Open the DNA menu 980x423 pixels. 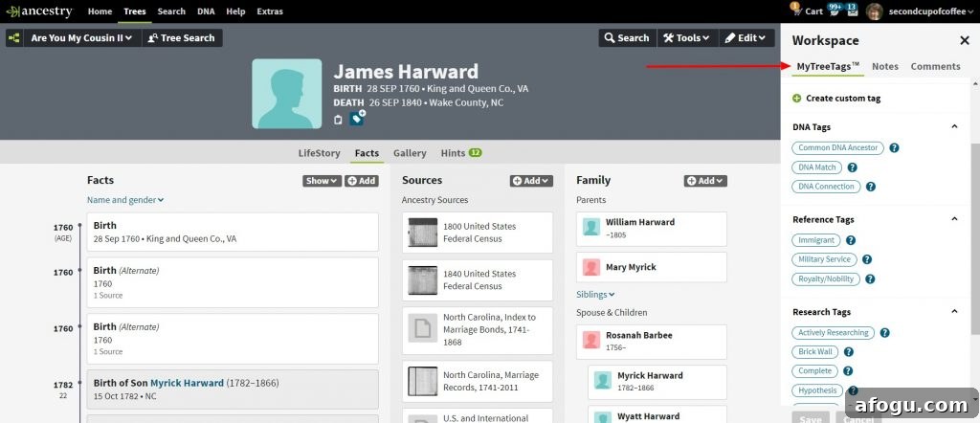click(206, 11)
